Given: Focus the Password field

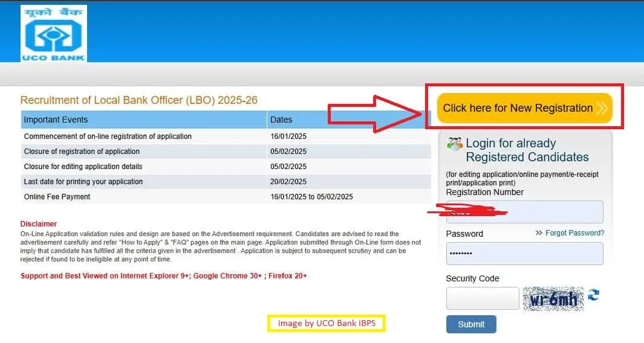Looking at the screenshot, I should 524,254.
